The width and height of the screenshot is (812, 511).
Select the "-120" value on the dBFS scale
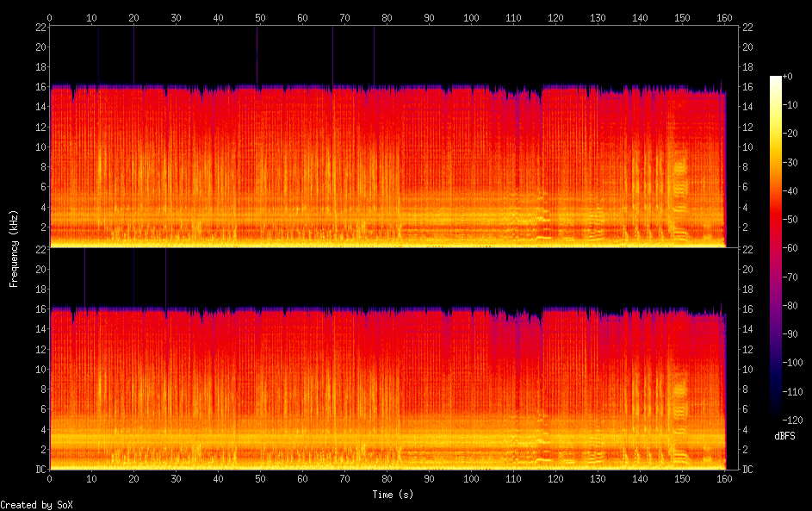tap(792, 420)
